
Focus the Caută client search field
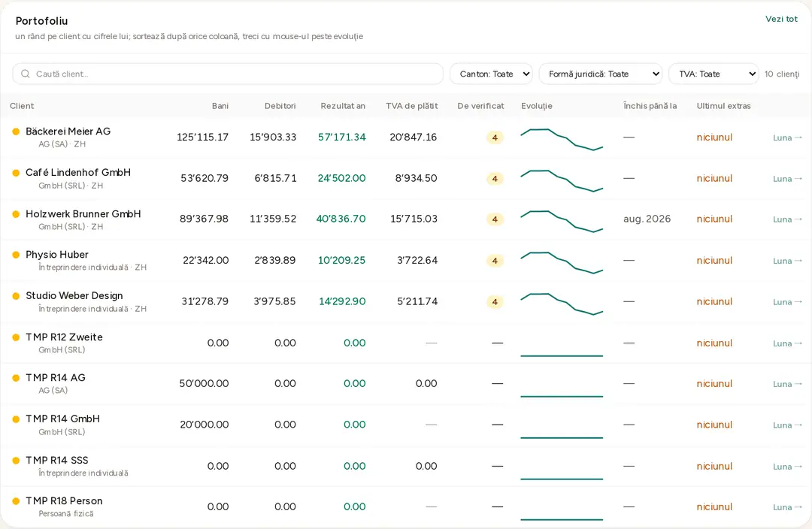coord(228,74)
